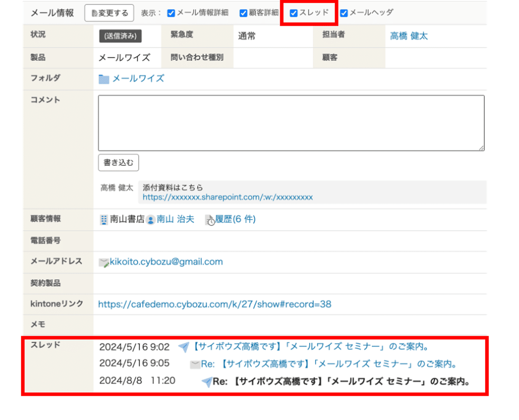
Task: Open the history clock icon for 履歴
Action: (x=209, y=220)
